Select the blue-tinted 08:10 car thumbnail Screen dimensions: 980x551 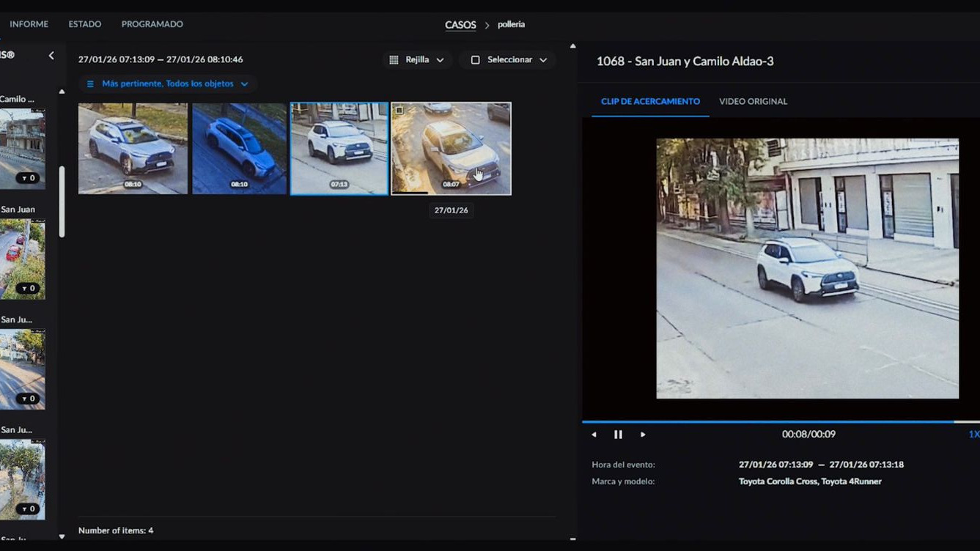click(x=239, y=148)
